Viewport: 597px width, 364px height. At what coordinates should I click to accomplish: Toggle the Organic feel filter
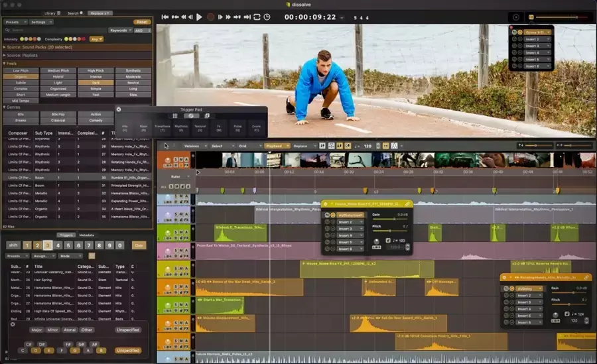[21, 76]
